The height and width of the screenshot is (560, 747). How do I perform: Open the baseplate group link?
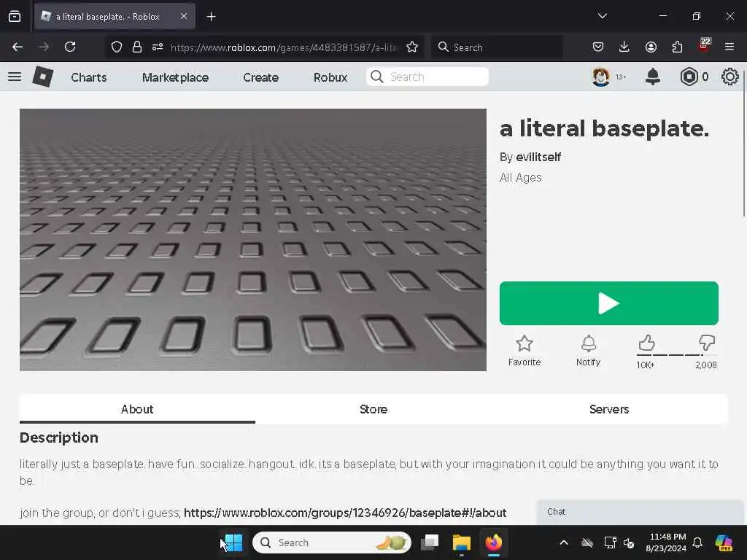tap(345, 513)
